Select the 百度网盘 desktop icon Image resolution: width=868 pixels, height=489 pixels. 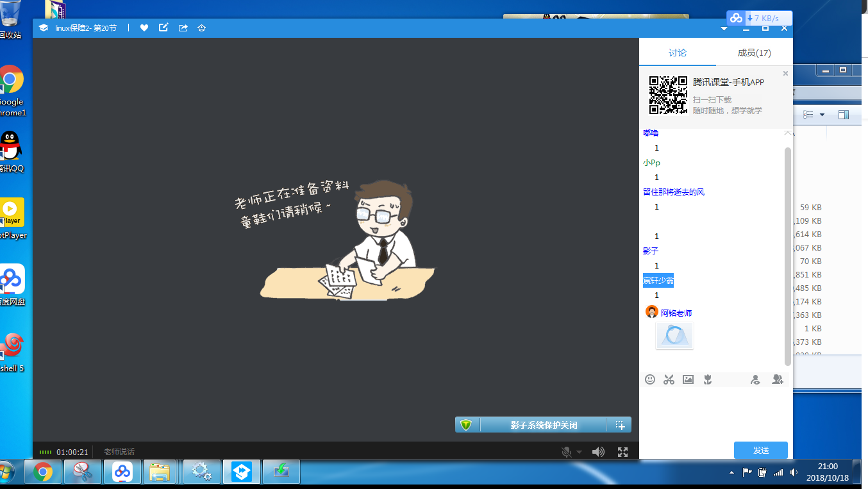pyautogui.click(x=12, y=285)
